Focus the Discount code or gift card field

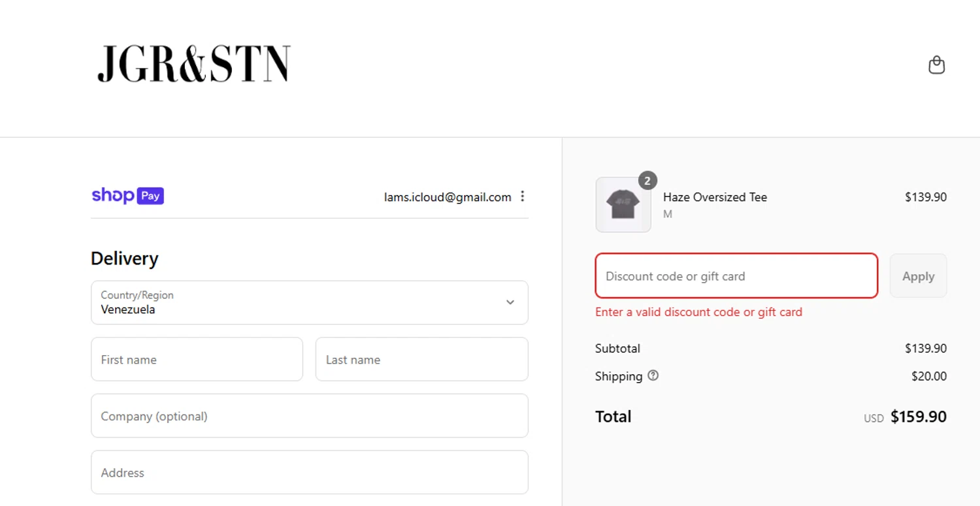coord(736,276)
